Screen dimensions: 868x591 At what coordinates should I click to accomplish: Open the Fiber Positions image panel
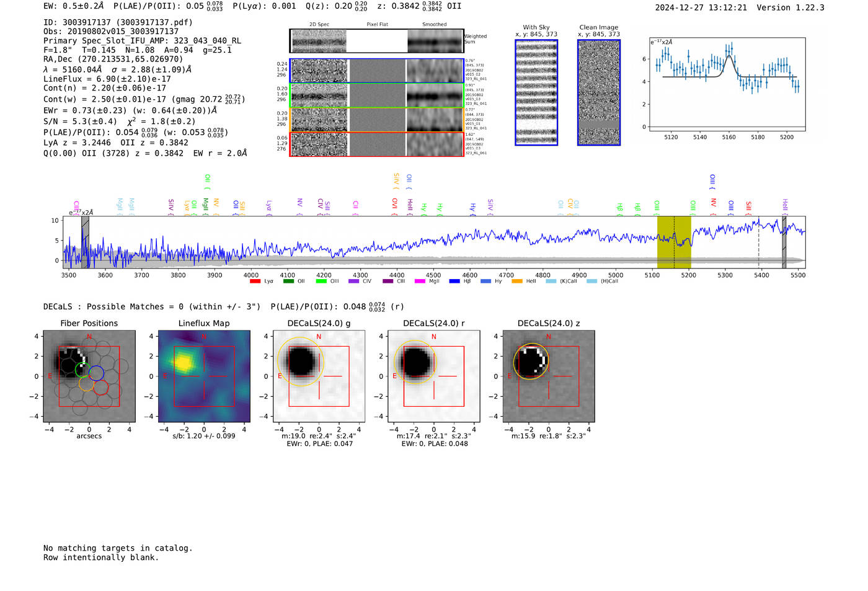coord(89,376)
